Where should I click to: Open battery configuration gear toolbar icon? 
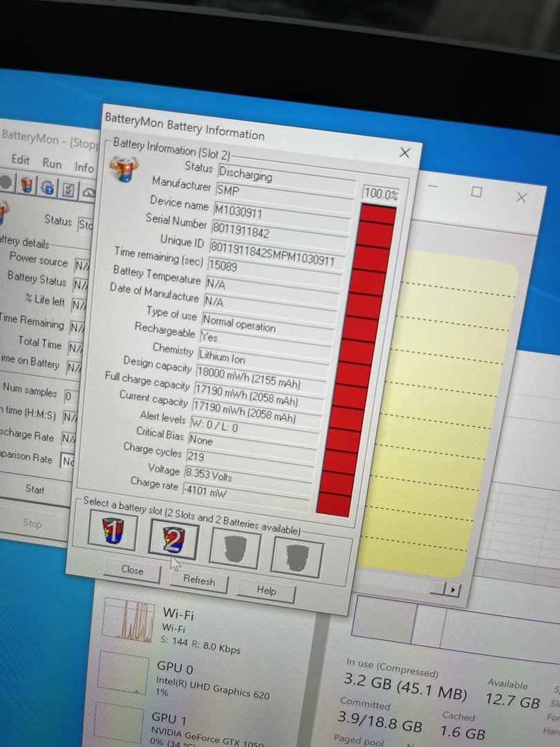point(48,189)
